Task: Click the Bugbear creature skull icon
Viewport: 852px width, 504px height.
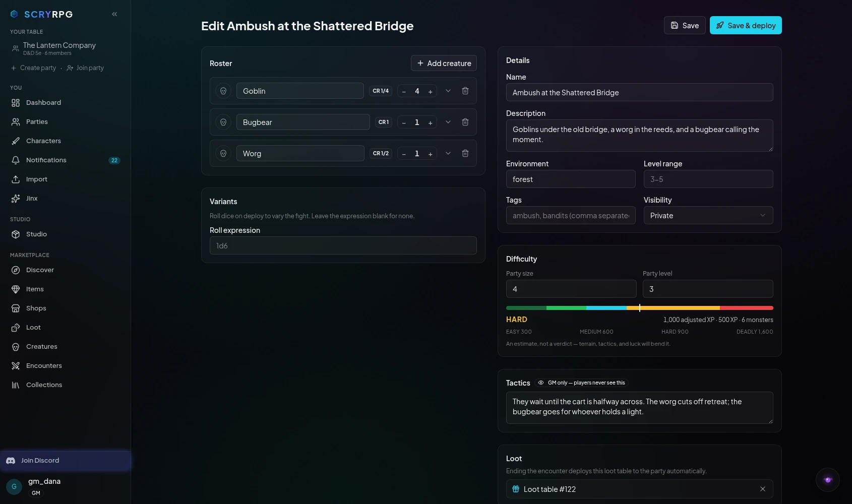Action: (x=223, y=122)
